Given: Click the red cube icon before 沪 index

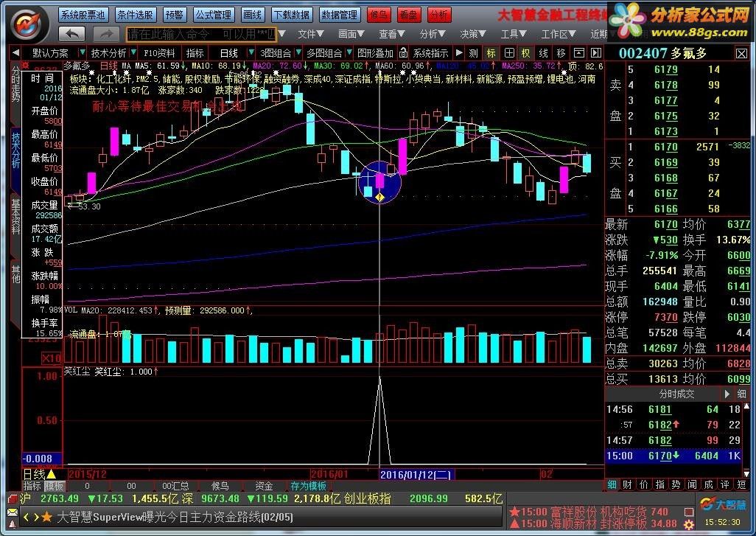Looking at the screenshot, I should (13, 499).
